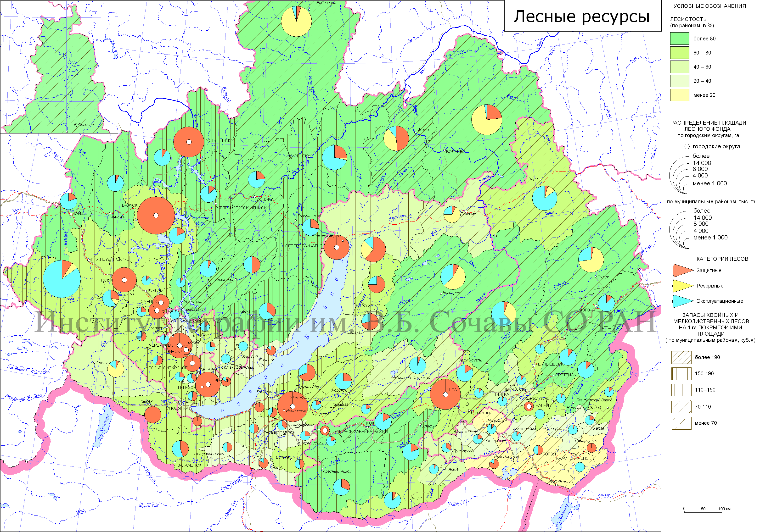760x532 pixels.
Task: Pick the '20 -- 40' legend swatch
Action: pos(680,81)
